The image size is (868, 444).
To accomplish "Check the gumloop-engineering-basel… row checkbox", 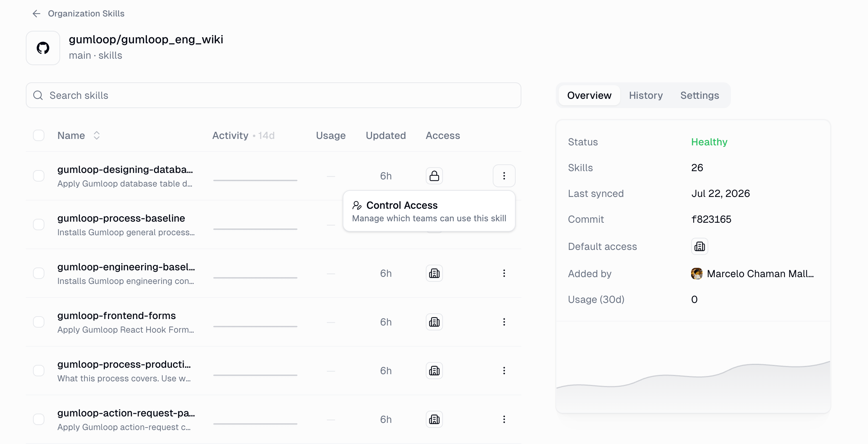I will [x=39, y=273].
